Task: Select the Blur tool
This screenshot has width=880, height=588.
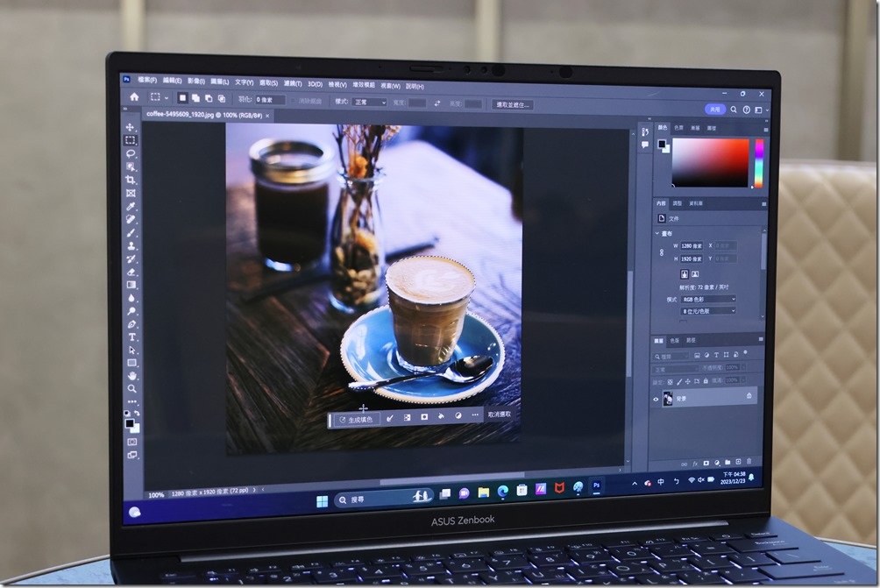Action: pyautogui.click(x=131, y=298)
